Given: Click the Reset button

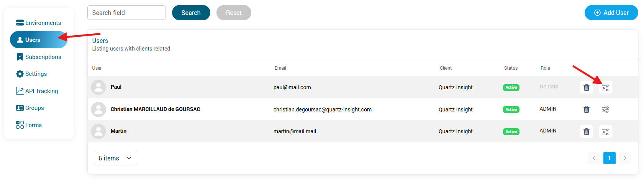Looking at the screenshot, I should click(234, 13).
